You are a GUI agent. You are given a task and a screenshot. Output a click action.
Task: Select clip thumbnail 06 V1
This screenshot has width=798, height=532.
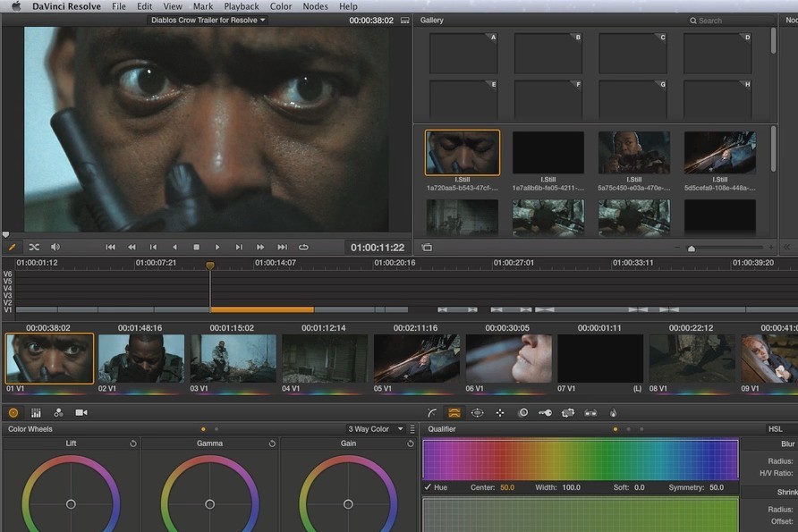[508, 358]
